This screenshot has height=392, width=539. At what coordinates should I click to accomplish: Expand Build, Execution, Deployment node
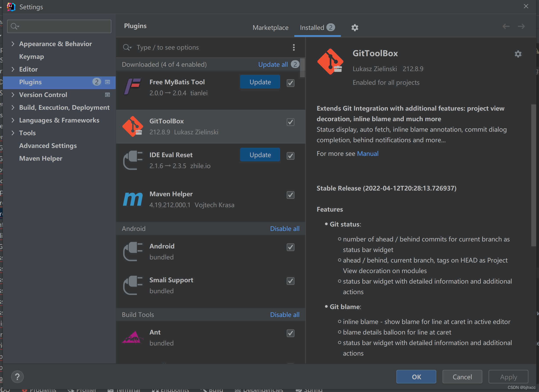point(13,108)
